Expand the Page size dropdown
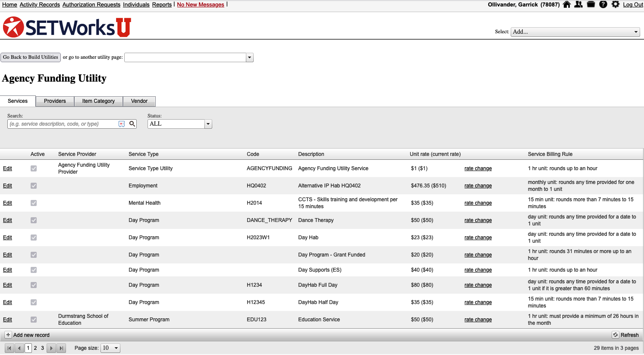Screen dimensions: 644x355 coord(116,348)
